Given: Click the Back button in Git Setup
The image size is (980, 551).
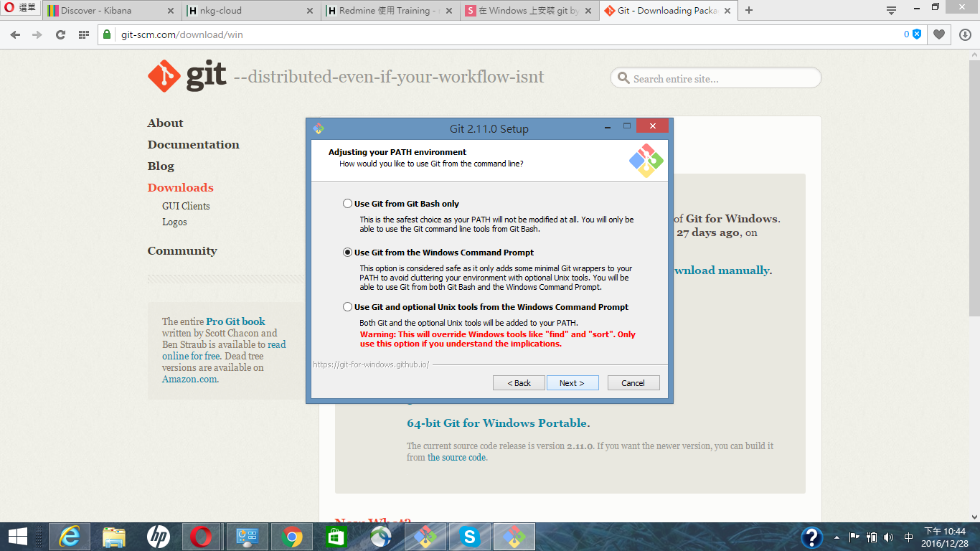Looking at the screenshot, I should tap(519, 383).
